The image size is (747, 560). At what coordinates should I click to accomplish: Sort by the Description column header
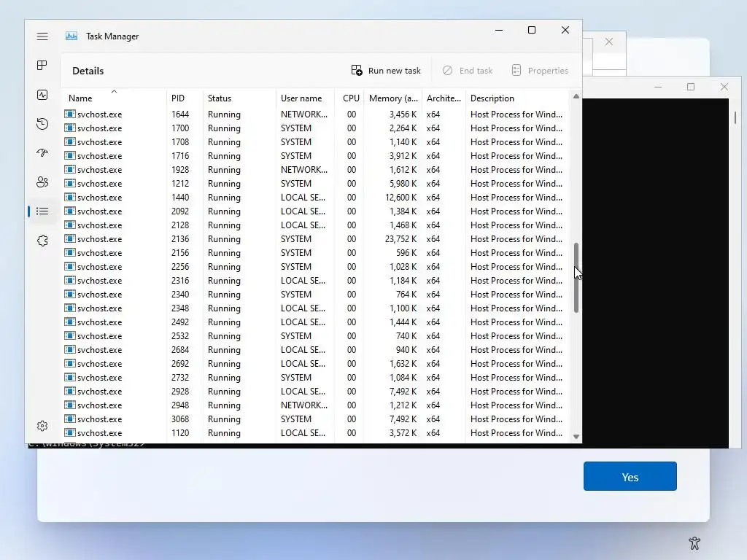point(517,98)
